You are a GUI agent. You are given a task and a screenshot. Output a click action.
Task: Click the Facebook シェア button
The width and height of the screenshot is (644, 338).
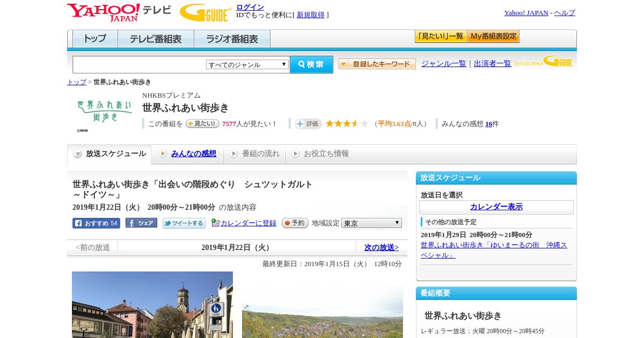click(x=141, y=223)
